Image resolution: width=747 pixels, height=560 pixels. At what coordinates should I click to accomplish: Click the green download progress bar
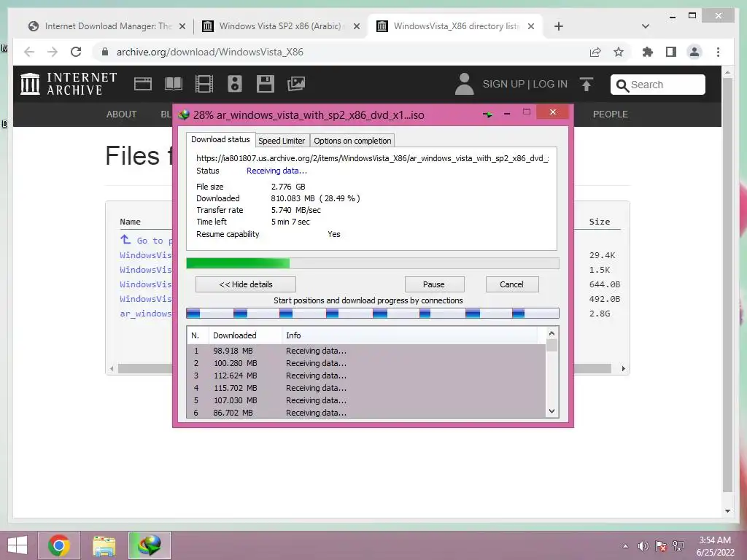373,263
